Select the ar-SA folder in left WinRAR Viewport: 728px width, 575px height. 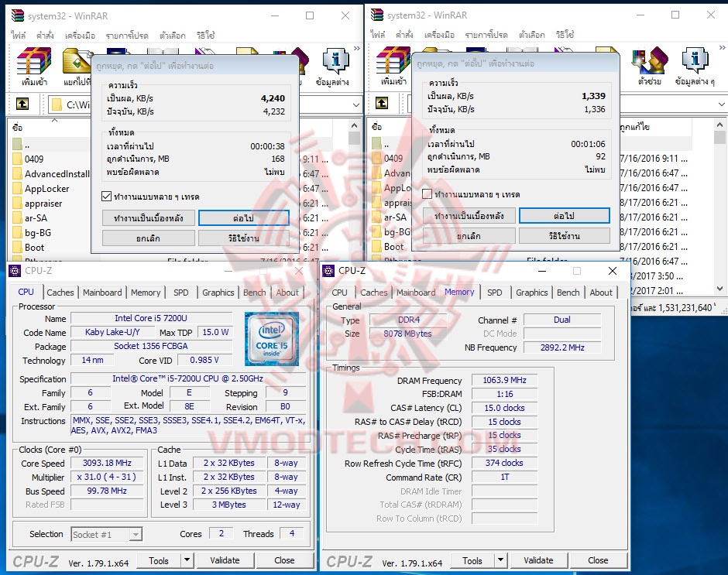click(30, 218)
